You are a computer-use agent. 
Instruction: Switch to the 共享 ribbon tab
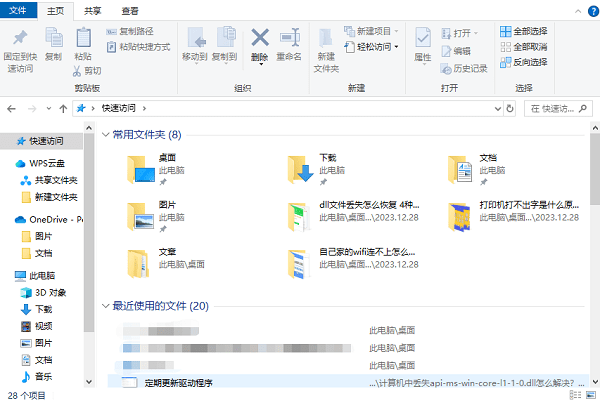click(93, 11)
